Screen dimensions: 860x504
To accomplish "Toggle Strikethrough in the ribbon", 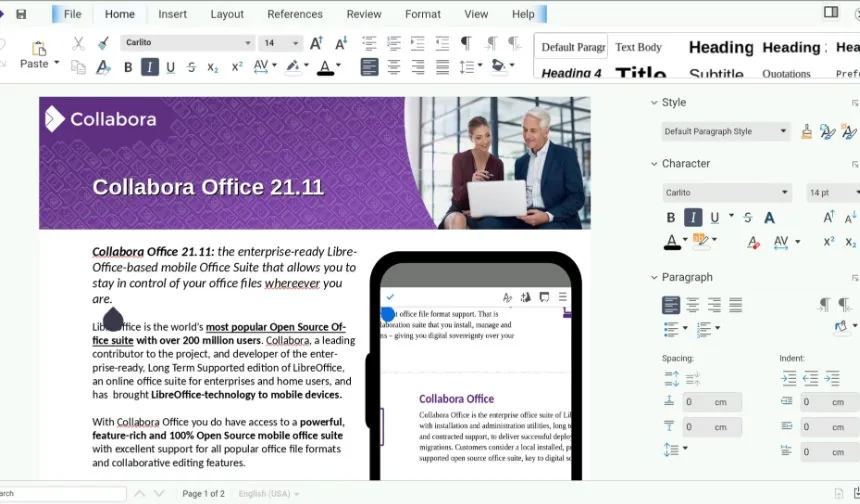I will click(191, 67).
